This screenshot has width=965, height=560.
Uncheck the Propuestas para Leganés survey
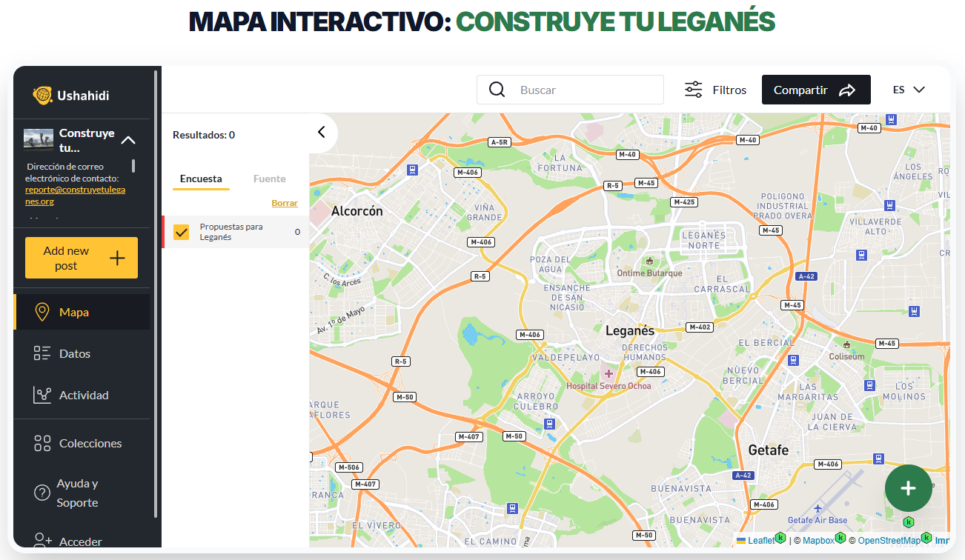point(181,231)
